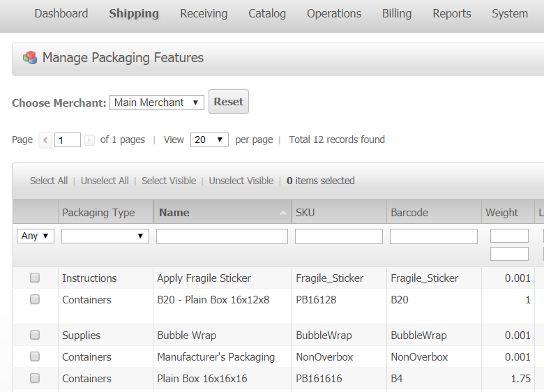Click the Name filter text field
This screenshot has width=544, height=392.
[x=222, y=236]
